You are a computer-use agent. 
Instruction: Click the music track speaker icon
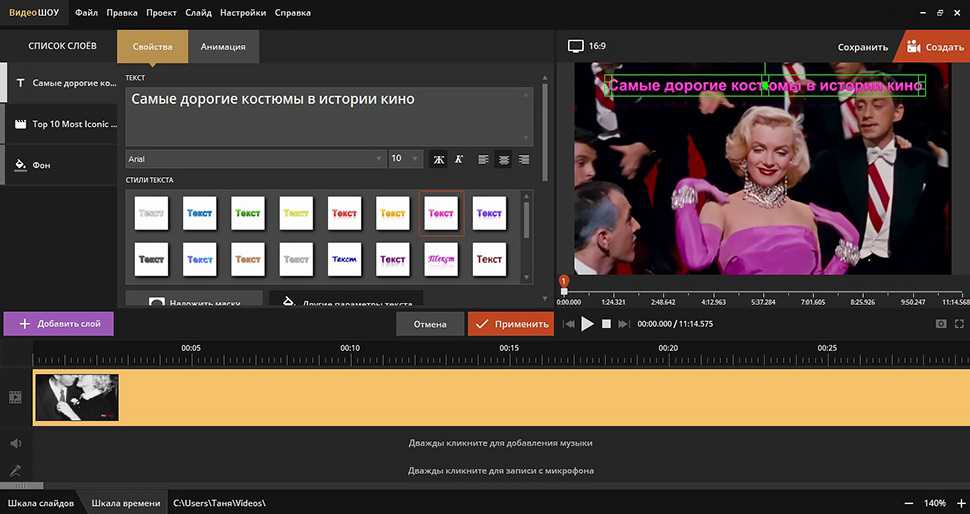(16, 443)
